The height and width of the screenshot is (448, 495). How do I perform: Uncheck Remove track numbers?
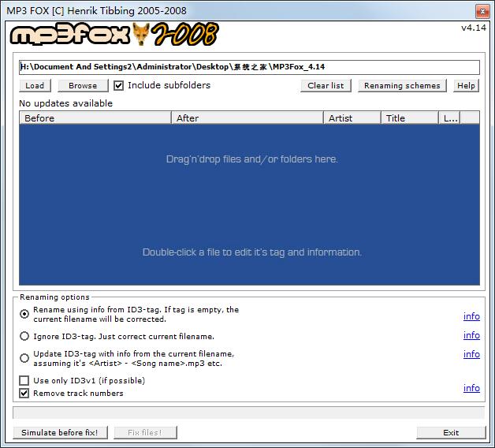[24, 393]
